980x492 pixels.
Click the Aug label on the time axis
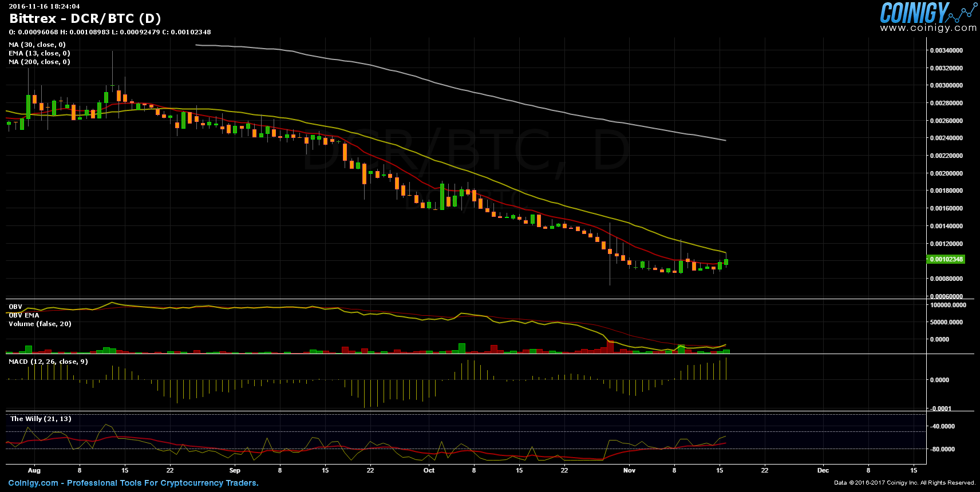click(34, 470)
